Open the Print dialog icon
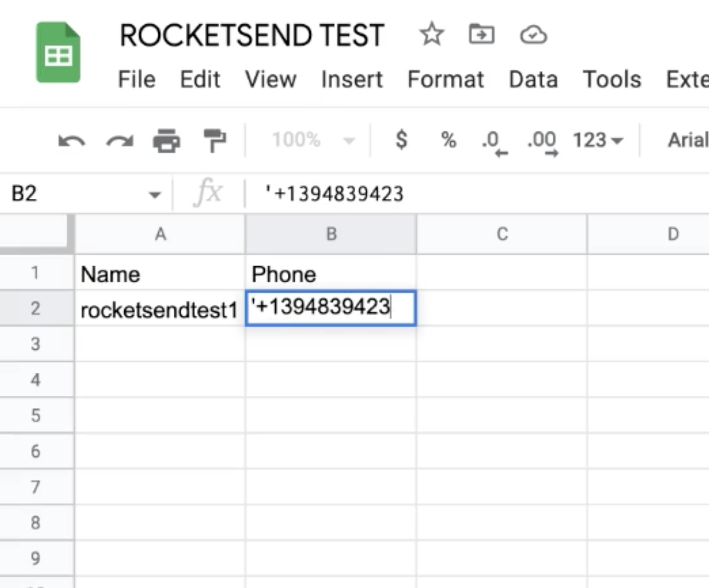 pos(168,140)
